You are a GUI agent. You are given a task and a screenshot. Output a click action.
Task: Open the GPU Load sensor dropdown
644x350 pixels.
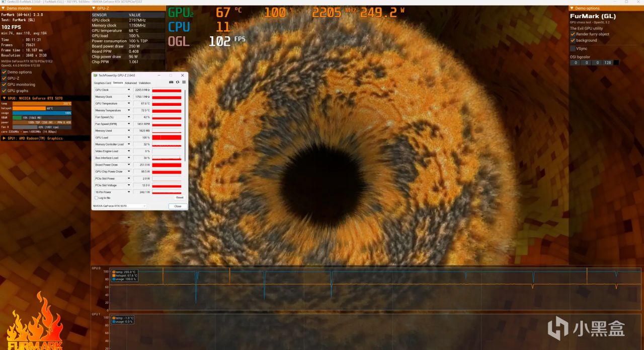click(129, 137)
